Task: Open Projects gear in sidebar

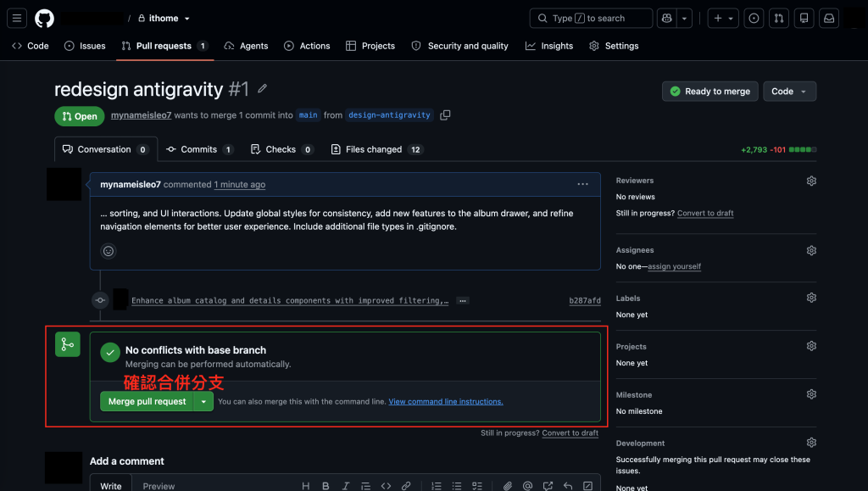Action: tap(811, 346)
